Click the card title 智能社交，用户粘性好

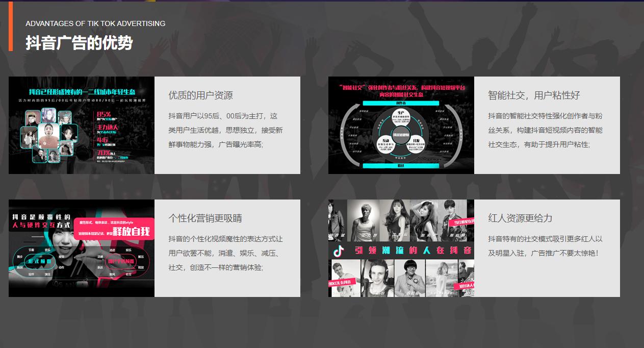(x=534, y=95)
